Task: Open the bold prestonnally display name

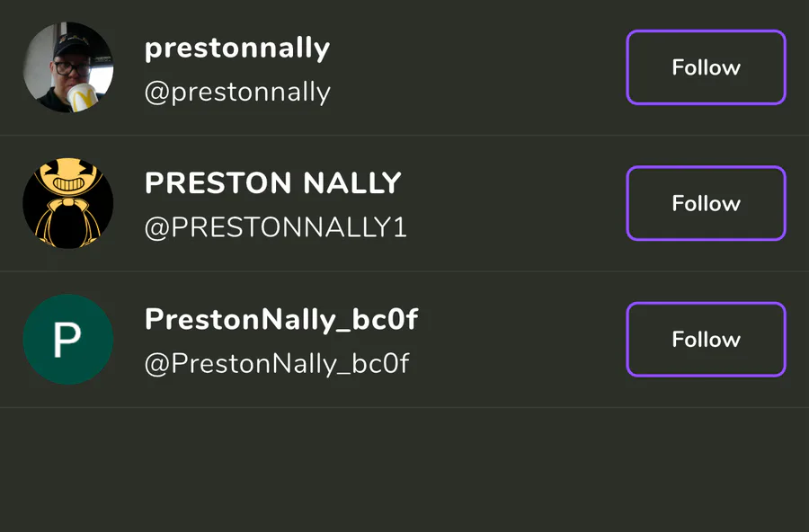Action: coord(237,49)
